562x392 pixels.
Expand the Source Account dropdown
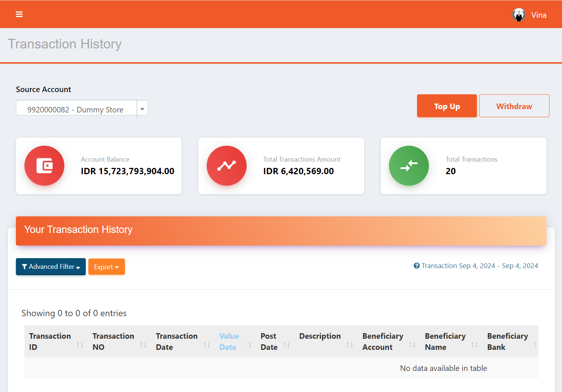pos(142,109)
